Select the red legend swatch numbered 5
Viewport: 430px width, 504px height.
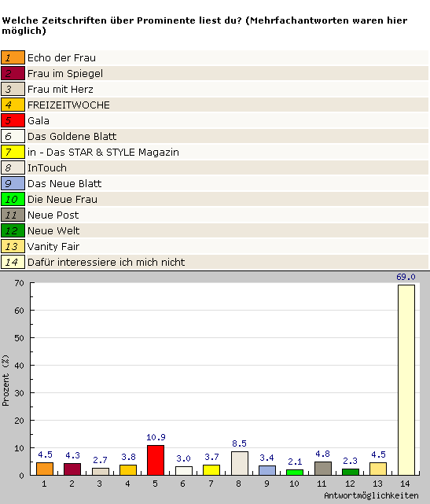click(x=13, y=120)
